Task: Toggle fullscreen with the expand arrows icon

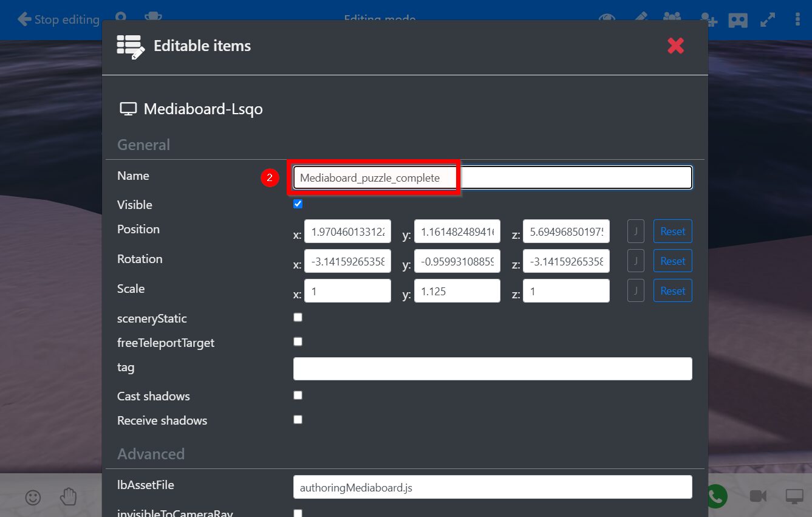Action: [x=768, y=19]
